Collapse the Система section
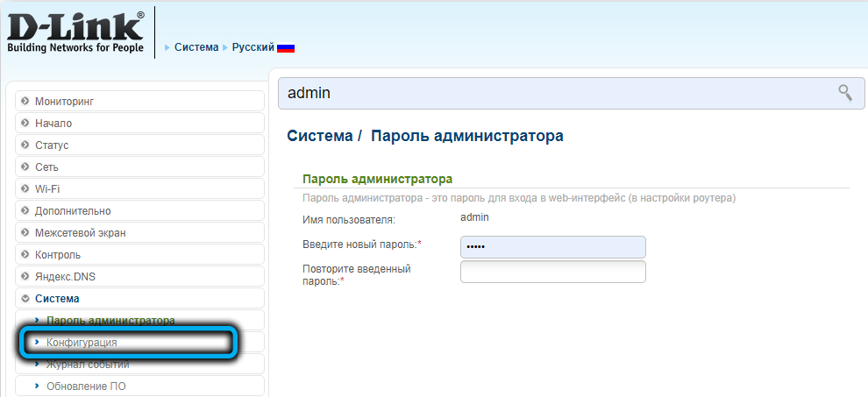The height and width of the screenshot is (397, 868). (x=57, y=299)
